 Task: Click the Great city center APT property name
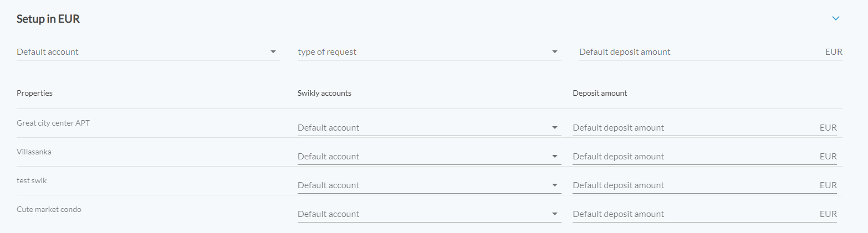(53, 123)
